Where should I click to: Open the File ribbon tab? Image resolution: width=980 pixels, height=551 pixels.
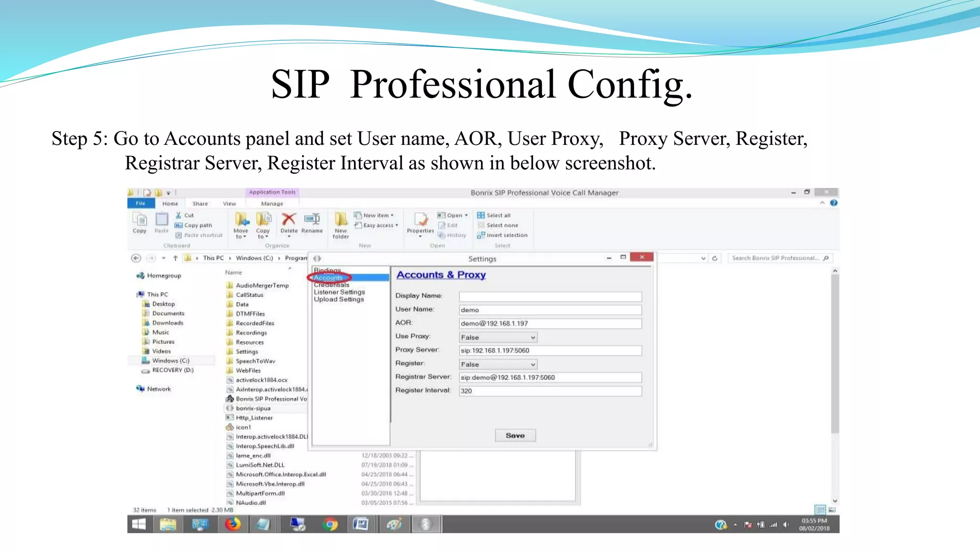[x=141, y=203]
